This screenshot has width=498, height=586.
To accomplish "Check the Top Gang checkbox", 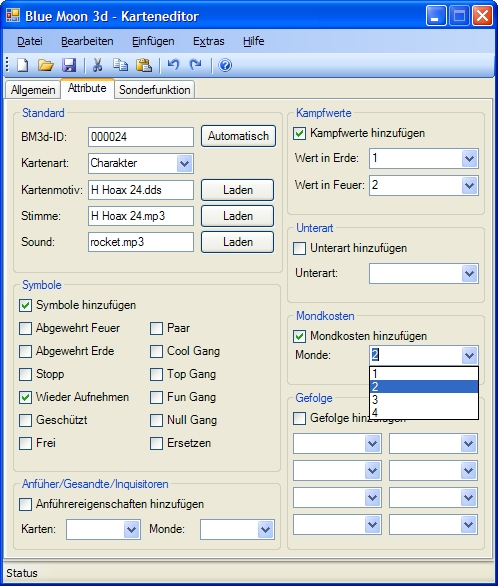I will [x=157, y=374].
